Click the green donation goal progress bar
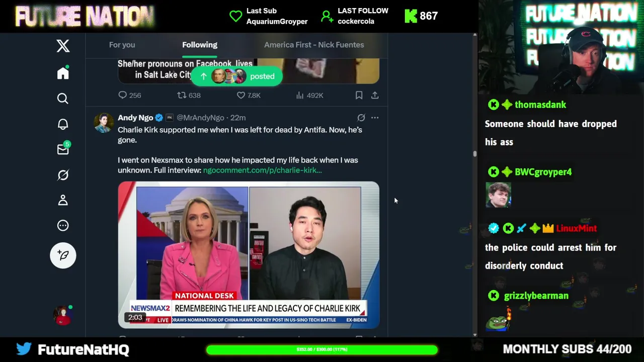The height and width of the screenshot is (362, 644). point(322,349)
